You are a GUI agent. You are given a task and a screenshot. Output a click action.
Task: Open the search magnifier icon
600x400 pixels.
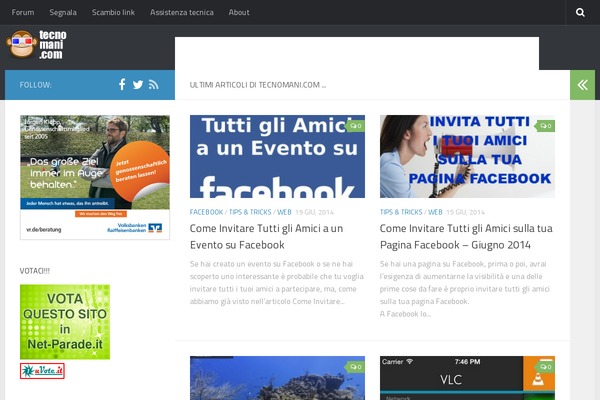click(x=580, y=12)
